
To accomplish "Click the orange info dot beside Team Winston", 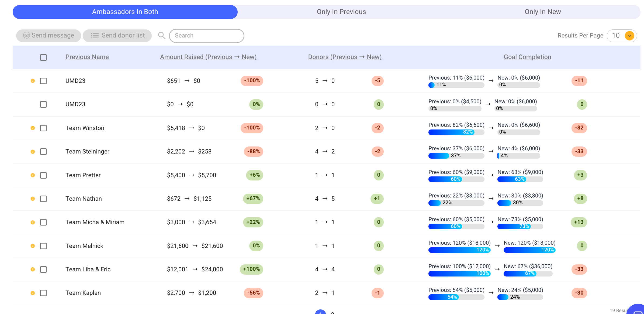I will [x=33, y=128].
